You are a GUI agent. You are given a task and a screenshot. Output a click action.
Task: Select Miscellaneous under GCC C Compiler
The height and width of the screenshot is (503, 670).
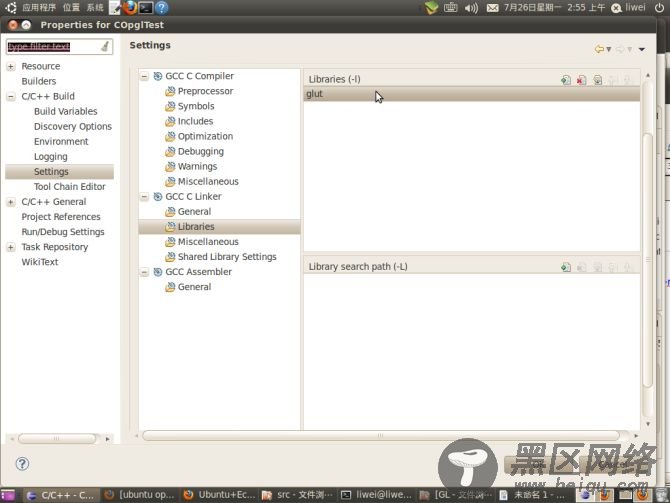pyautogui.click(x=208, y=181)
